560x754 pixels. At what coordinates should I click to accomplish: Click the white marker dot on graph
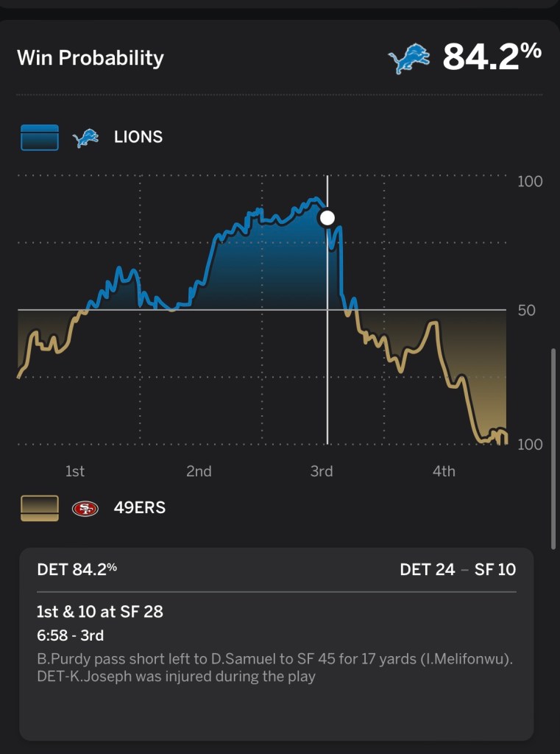pyautogui.click(x=327, y=218)
